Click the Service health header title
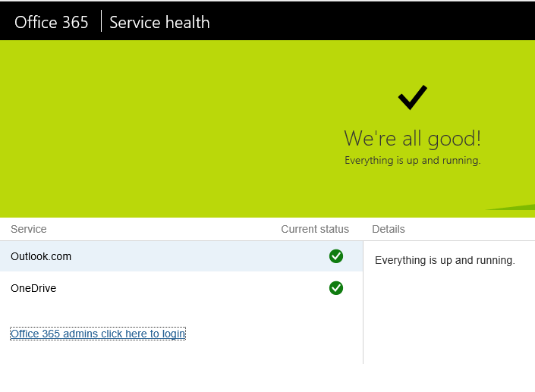Image resolution: width=535 pixels, height=392 pixels. coord(159,22)
